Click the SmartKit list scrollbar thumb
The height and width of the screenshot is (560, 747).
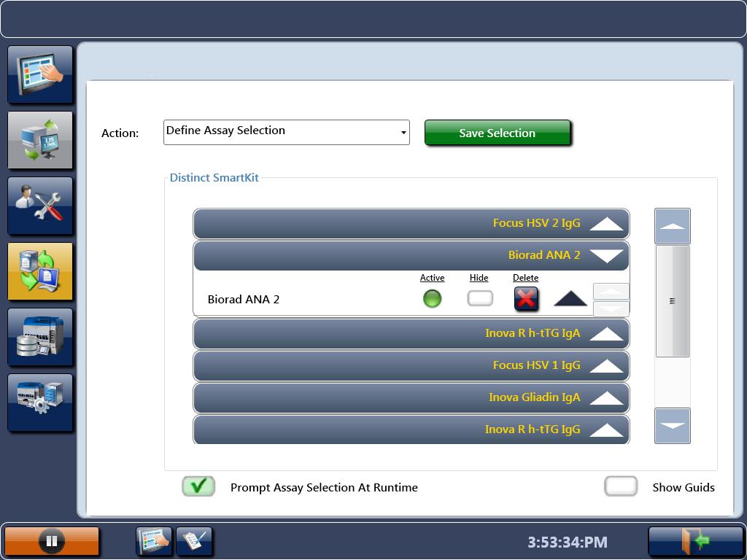[x=672, y=301]
